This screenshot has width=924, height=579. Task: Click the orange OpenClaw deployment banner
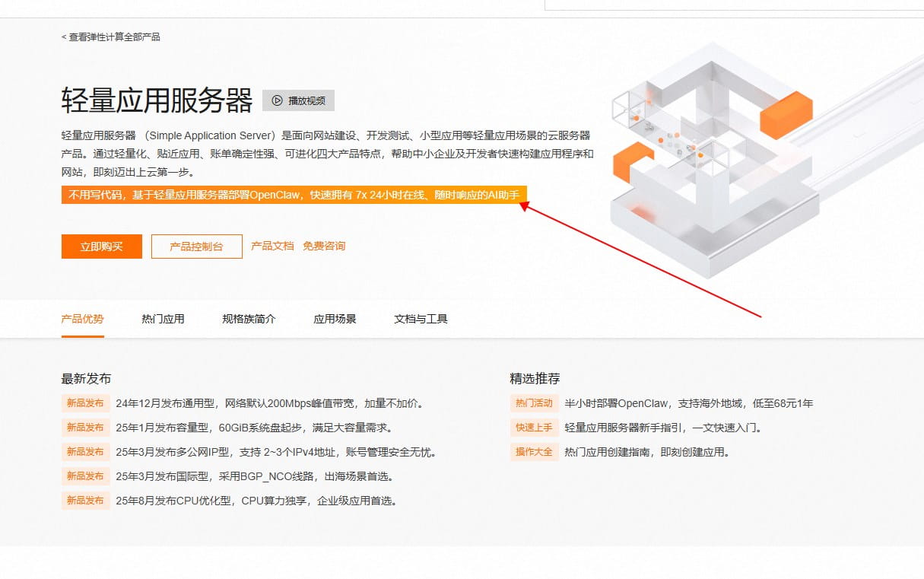(293, 195)
